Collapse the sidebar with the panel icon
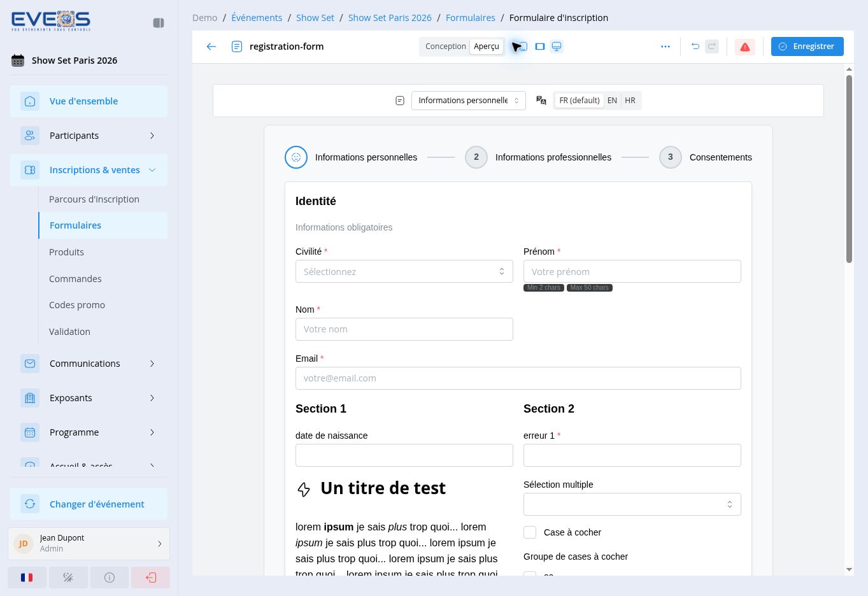Screen dimensions: 868x596 (159, 23)
